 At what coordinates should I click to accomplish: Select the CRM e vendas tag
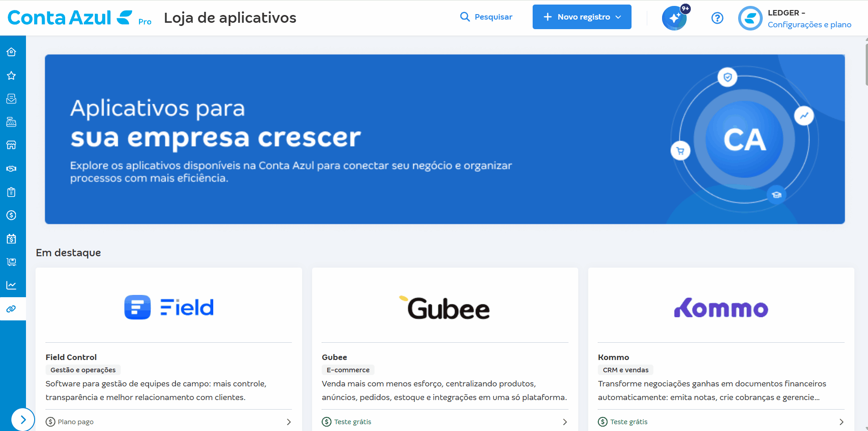point(626,370)
